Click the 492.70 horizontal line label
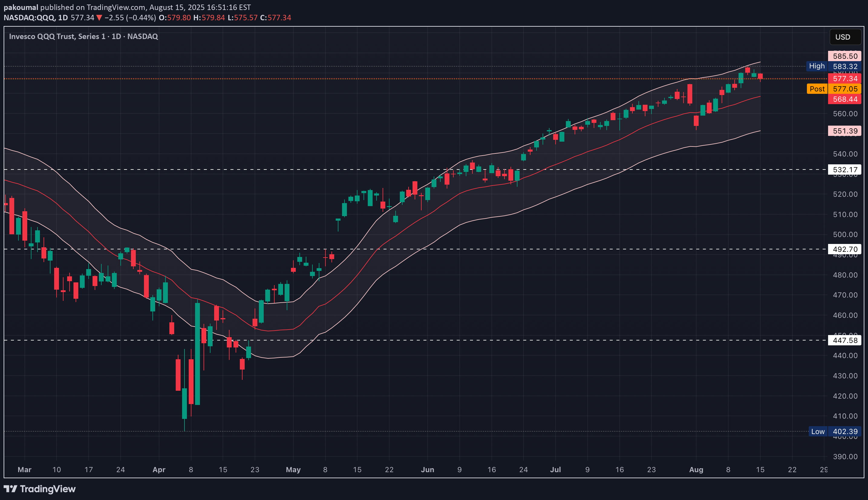The height and width of the screenshot is (500, 868). pos(844,249)
